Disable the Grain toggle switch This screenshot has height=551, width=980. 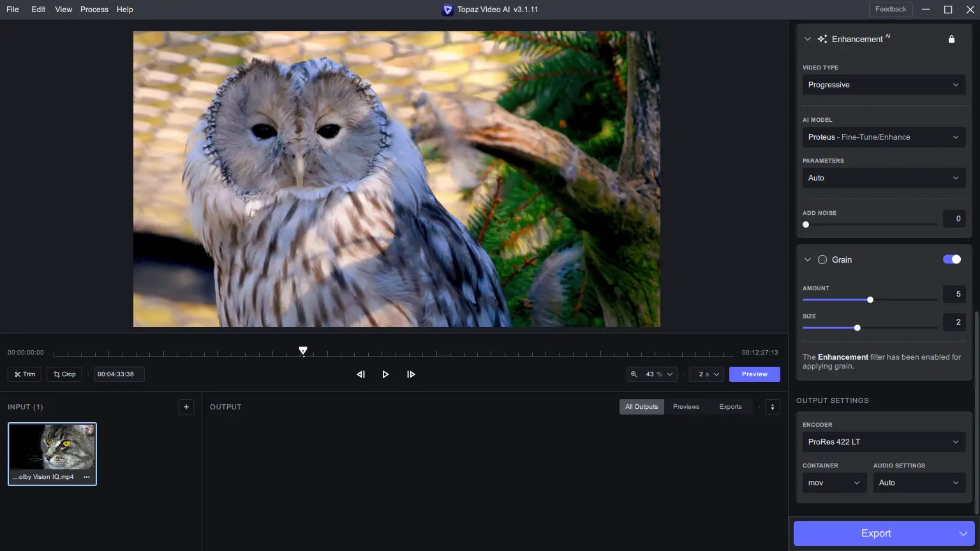coord(951,260)
